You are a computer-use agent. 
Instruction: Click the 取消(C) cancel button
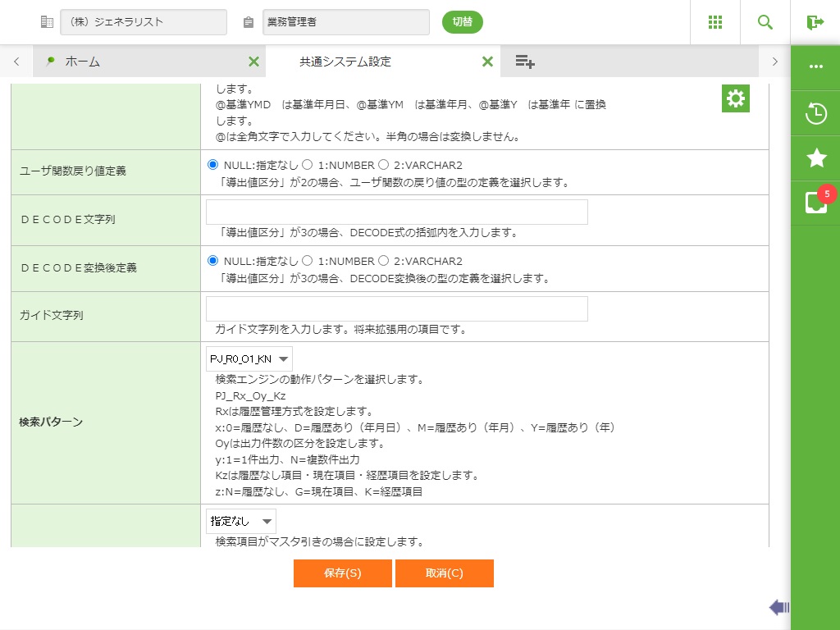[444, 573]
